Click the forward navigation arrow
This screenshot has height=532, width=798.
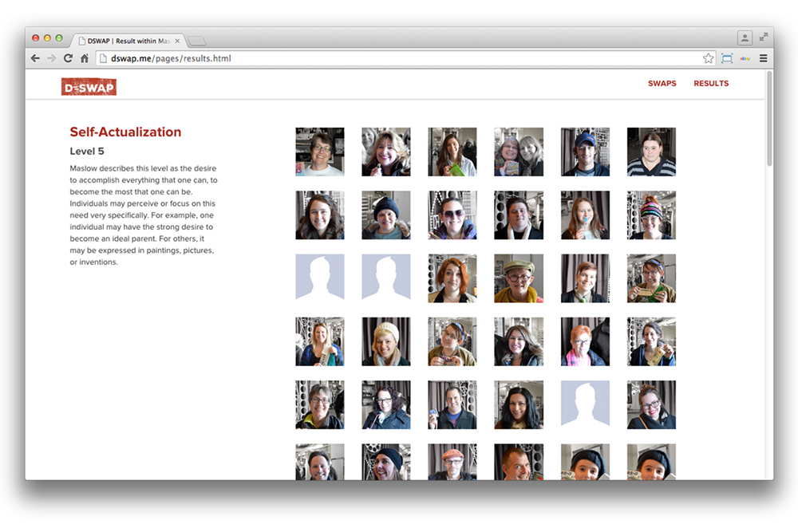coord(52,58)
